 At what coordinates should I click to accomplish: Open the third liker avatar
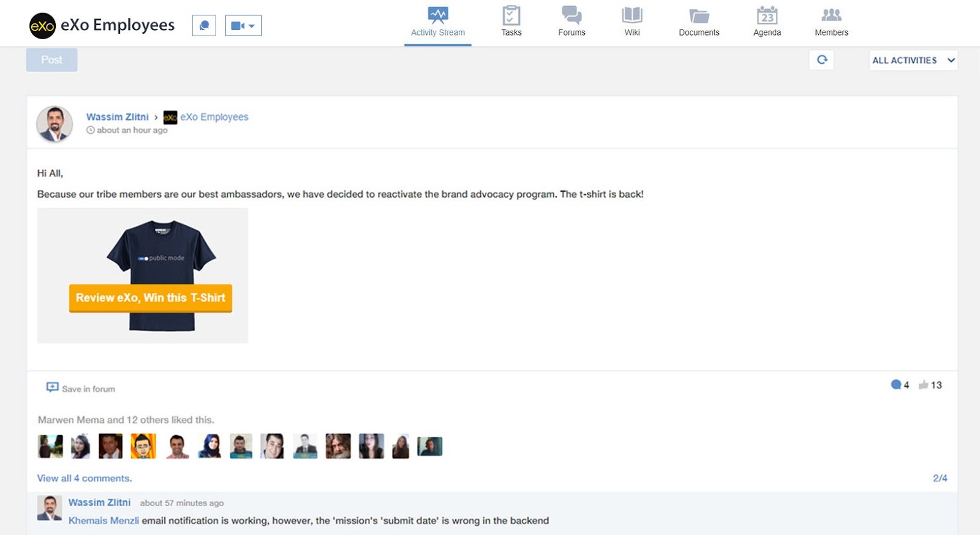click(110, 446)
